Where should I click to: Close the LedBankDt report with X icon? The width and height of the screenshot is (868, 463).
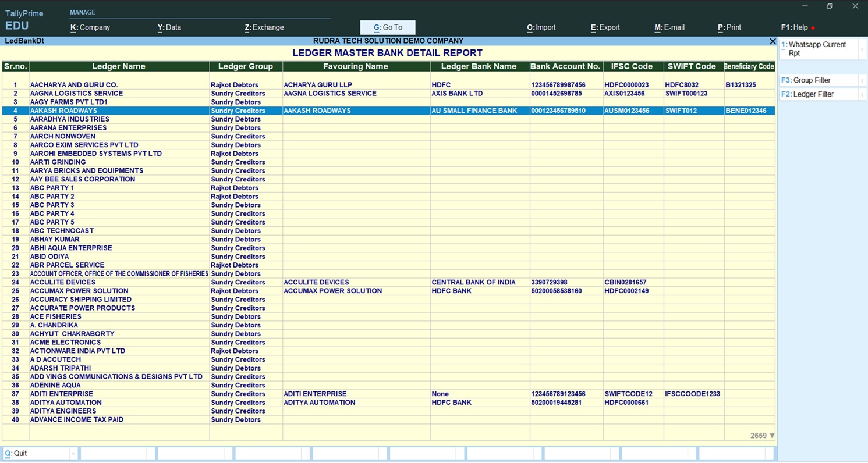[x=773, y=41]
